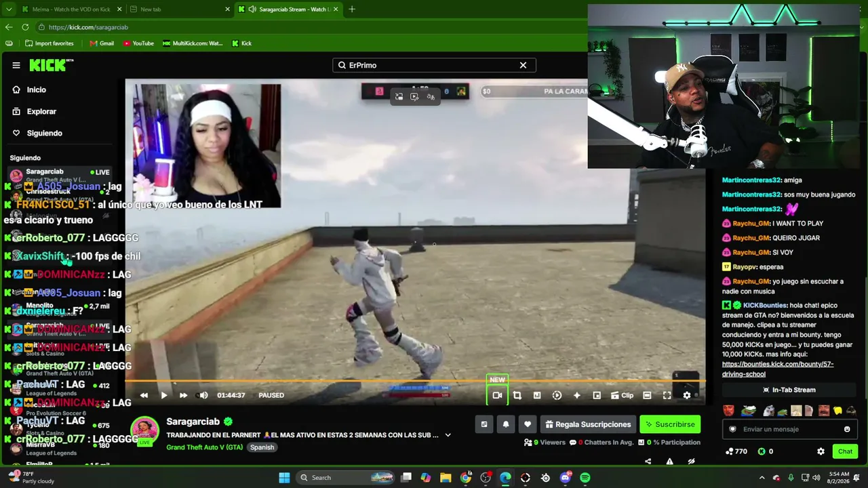Open Windows Start menu
The width and height of the screenshot is (868, 488).
coord(284,478)
